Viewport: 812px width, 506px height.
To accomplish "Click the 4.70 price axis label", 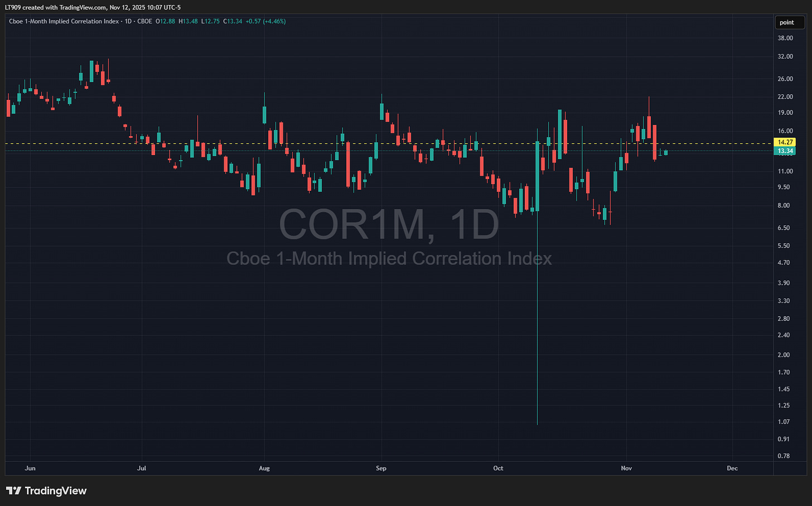I will point(784,262).
